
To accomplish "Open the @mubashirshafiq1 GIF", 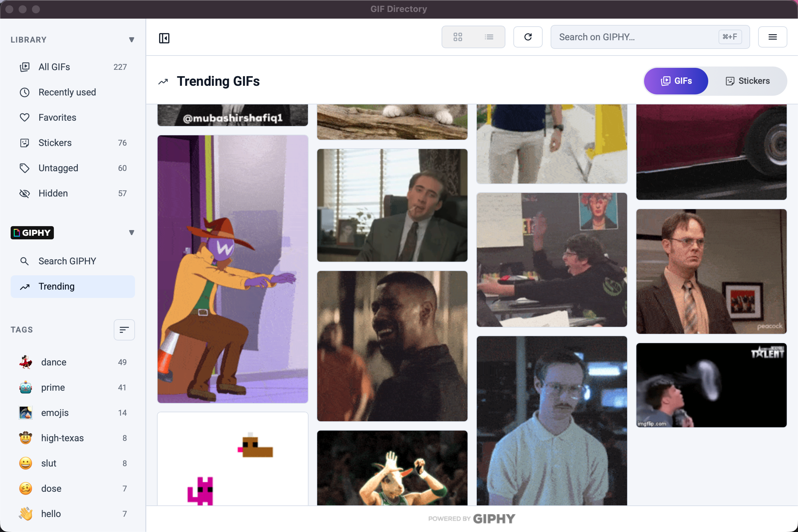I will click(x=233, y=115).
